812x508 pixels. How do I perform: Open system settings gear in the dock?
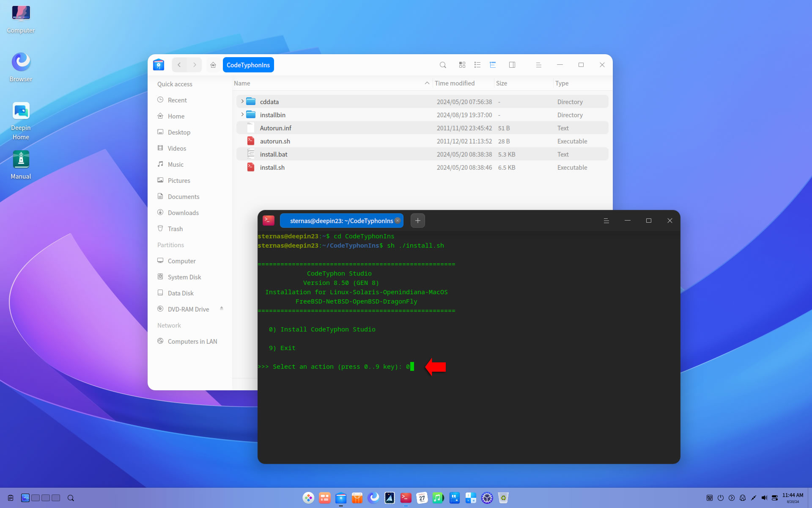point(487,498)
